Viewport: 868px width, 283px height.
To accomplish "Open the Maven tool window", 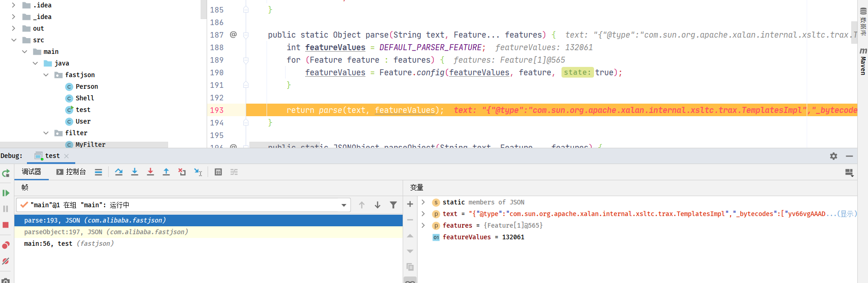I will click(863, 61).
